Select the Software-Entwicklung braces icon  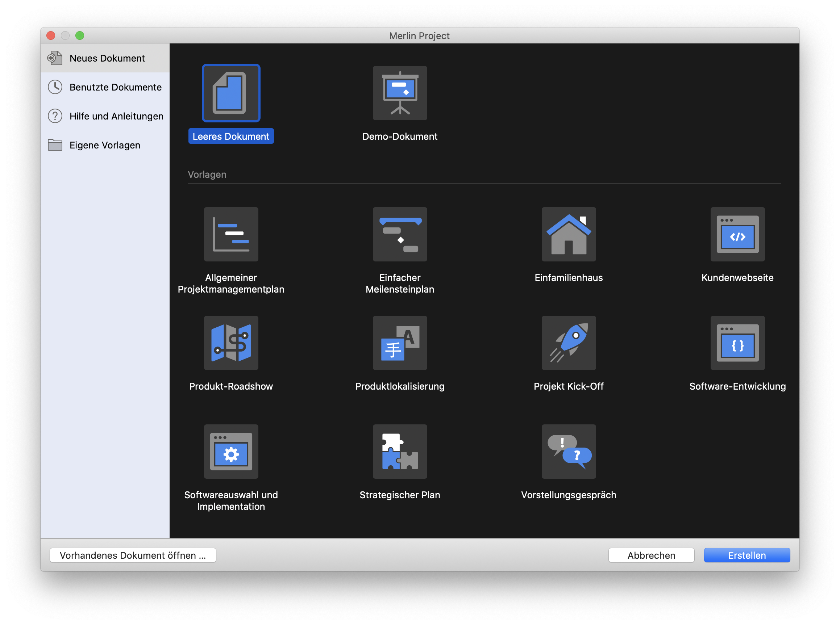point(737,343)
